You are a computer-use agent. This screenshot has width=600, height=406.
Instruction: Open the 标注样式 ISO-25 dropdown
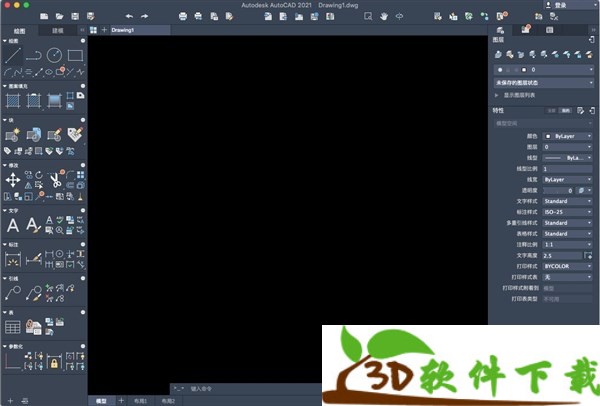coord(568,212)
